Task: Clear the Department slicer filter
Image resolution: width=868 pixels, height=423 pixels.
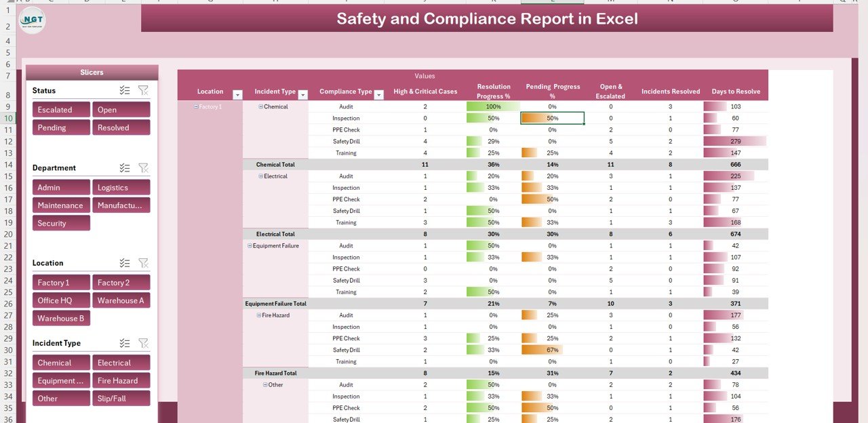Action: tap(143, 167)
